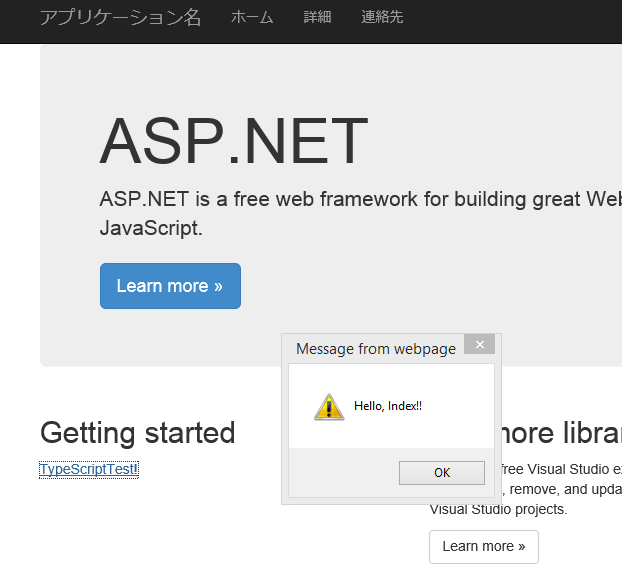Click the Hello, Index!! message text
This screenshot has width=622, height=568.
coord(388,406)
